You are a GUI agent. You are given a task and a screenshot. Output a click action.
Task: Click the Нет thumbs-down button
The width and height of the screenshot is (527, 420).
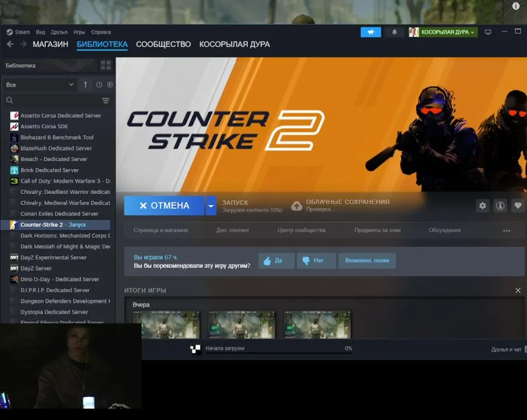tap(316, 260)
